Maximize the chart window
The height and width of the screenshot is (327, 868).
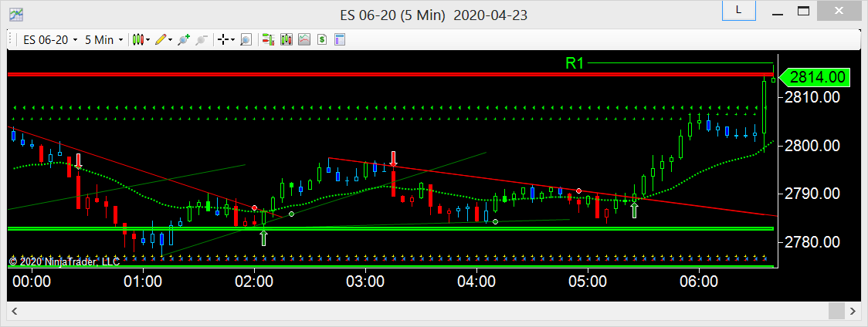[804, 10]
